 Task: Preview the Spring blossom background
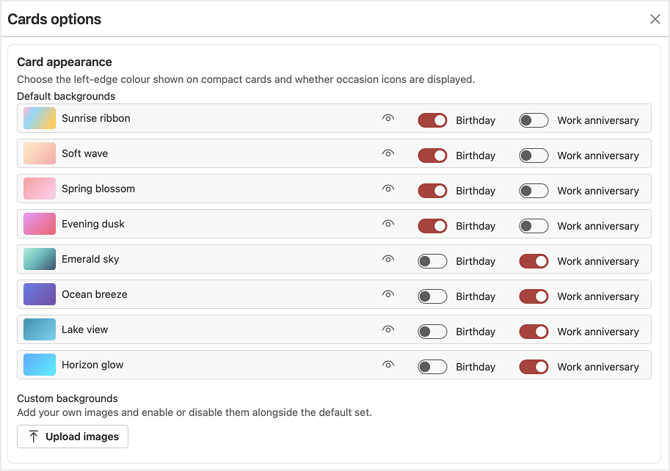tap(388, 189)
